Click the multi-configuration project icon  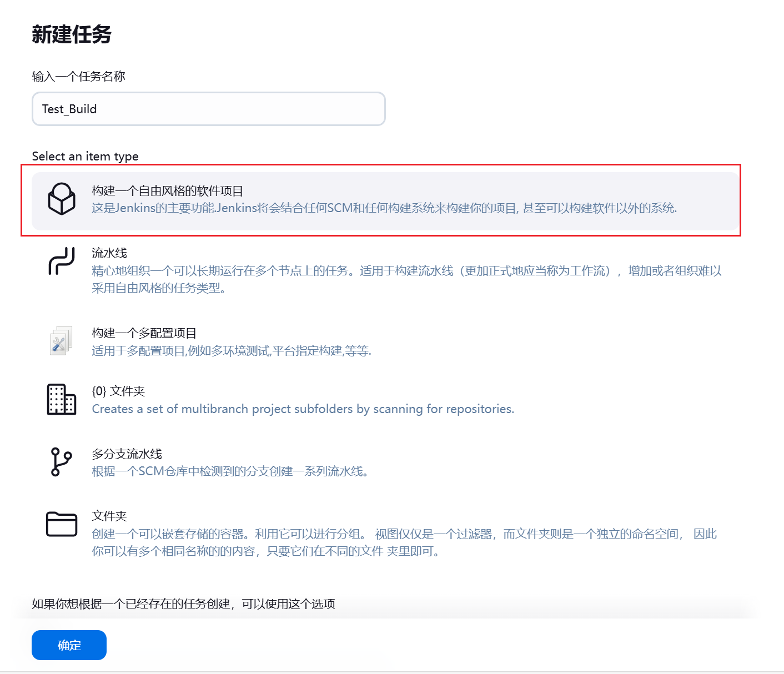[x=61, y=340]
